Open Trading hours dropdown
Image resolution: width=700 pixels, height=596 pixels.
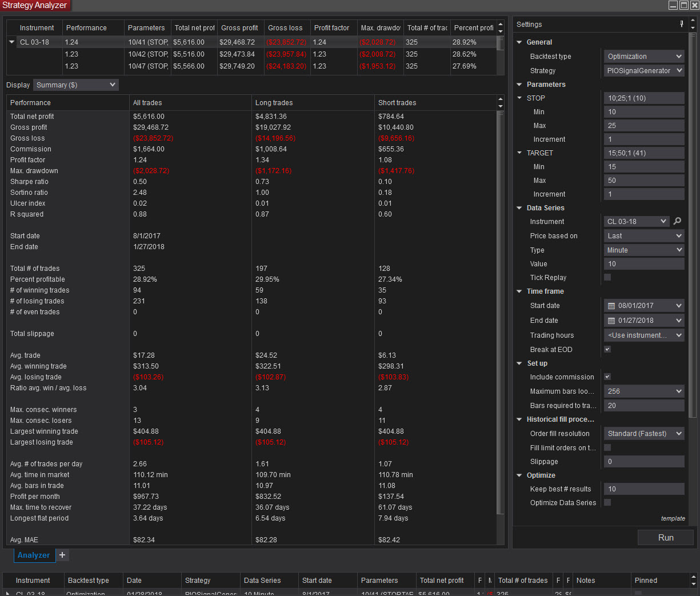644,335
